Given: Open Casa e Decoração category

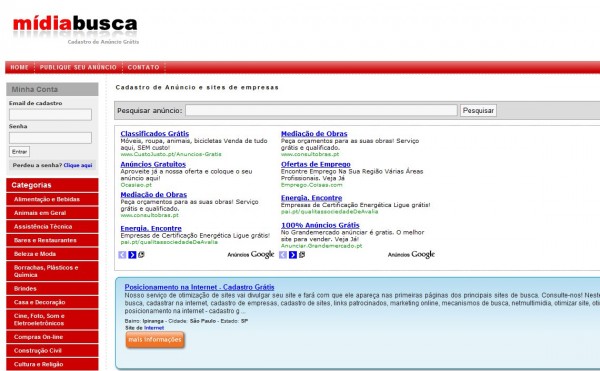Looking at the screenshot, I should tap(52, 303).
